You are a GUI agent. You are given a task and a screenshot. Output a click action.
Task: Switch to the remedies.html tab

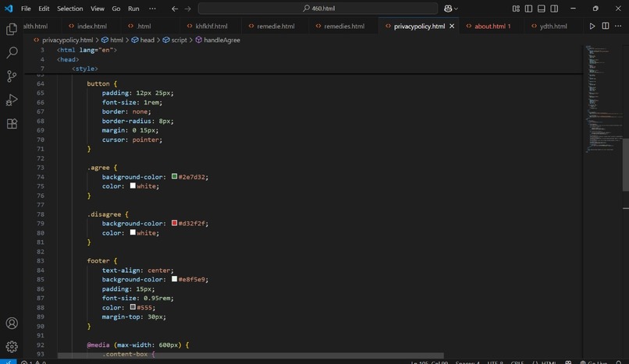[344, 26]
